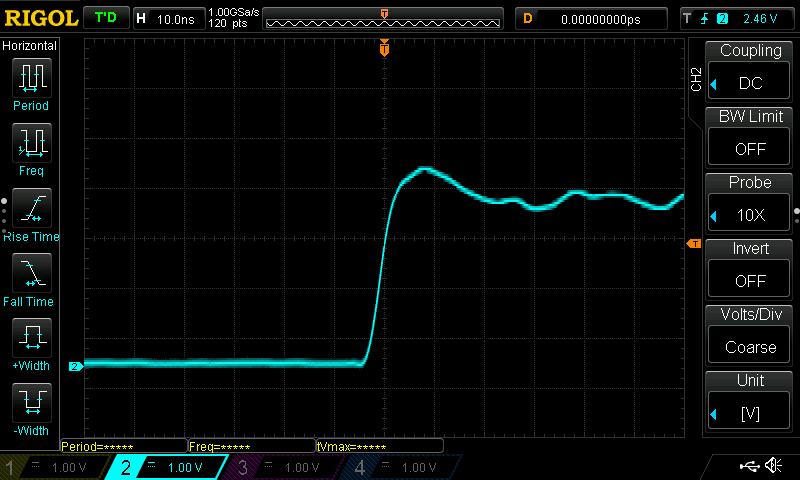Open the Probe 10X ratio selector
800x480 pixels.
click(x=750, y=215)
